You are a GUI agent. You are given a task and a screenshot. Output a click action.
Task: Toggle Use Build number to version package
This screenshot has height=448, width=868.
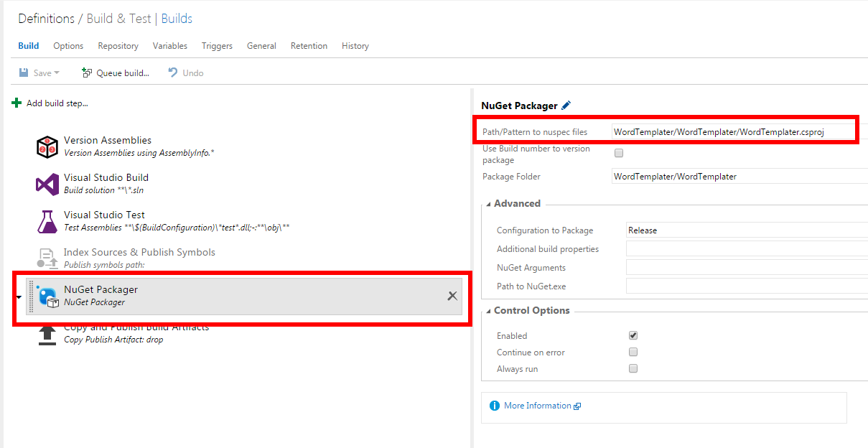click(x=619, y=153)
